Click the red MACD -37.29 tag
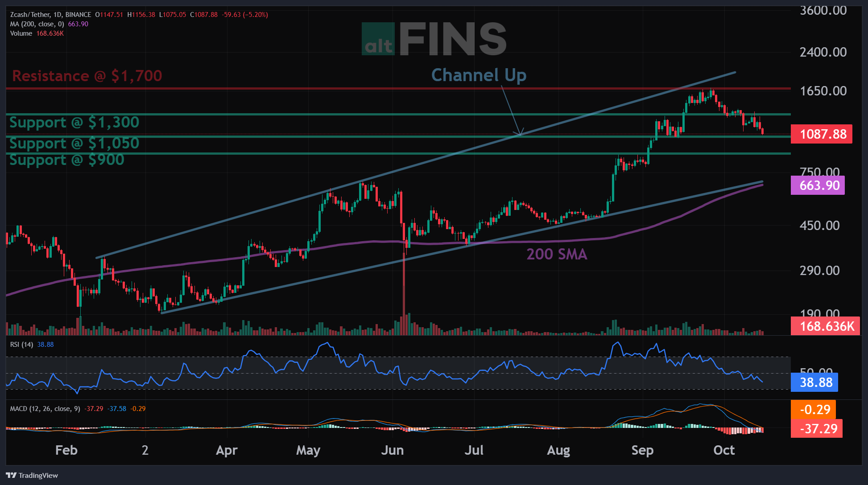The image size is (868, 485). 817,428
